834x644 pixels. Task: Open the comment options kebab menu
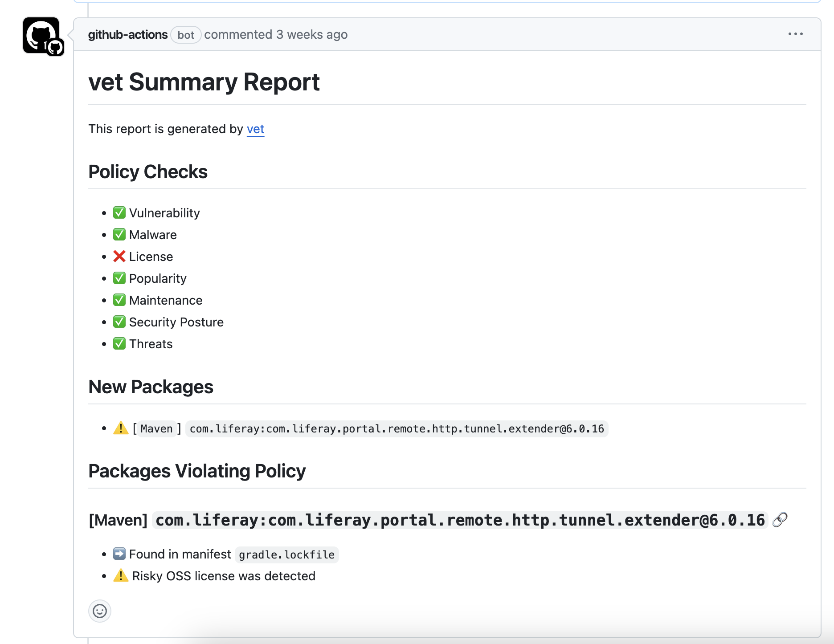[796, 34]
